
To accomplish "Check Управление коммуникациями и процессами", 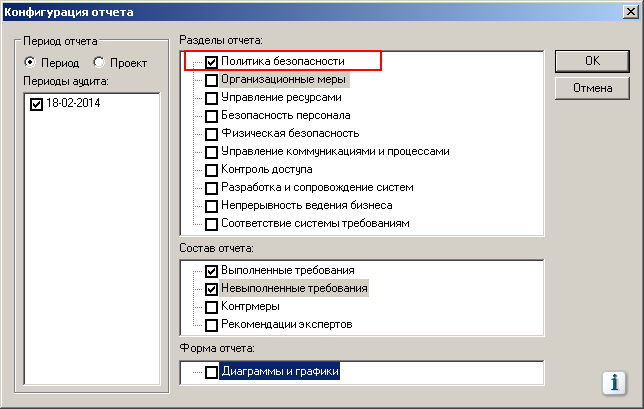I will (211, 152).
